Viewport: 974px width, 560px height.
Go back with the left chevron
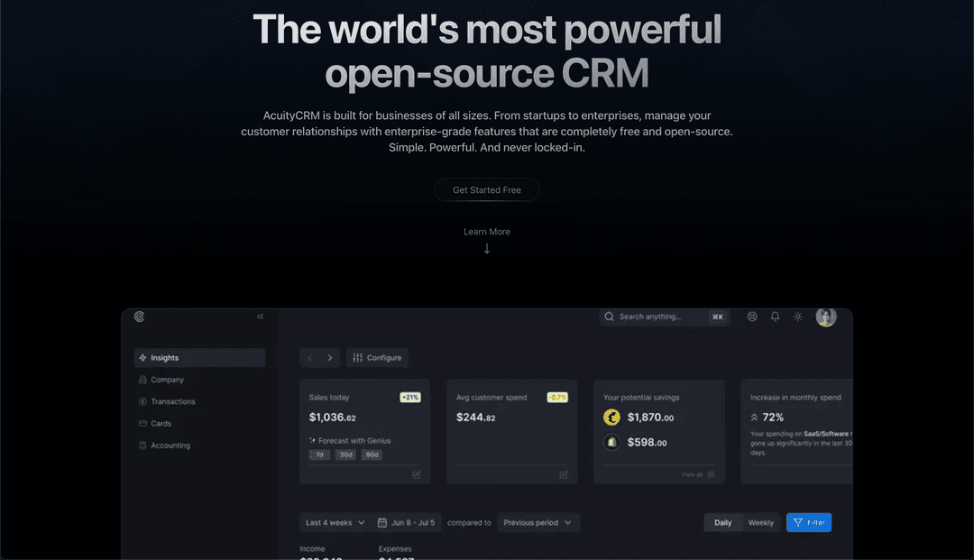point(310,358)
